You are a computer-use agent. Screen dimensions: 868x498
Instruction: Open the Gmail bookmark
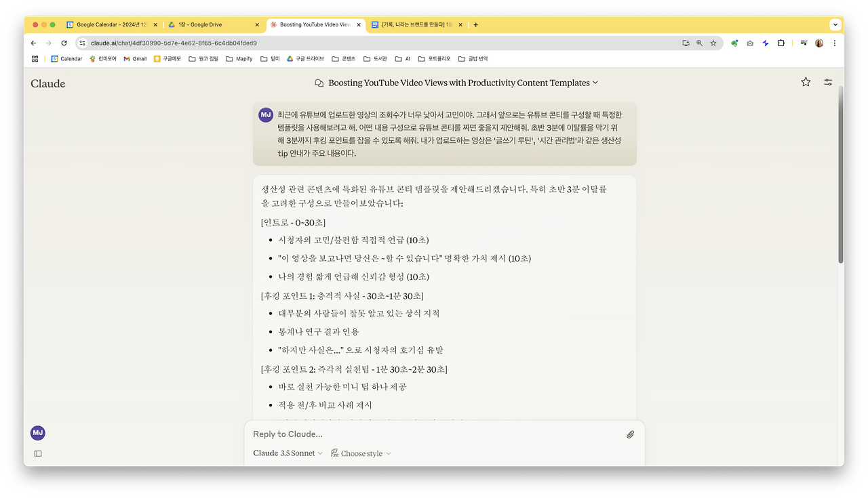click(x=134, y=58)
